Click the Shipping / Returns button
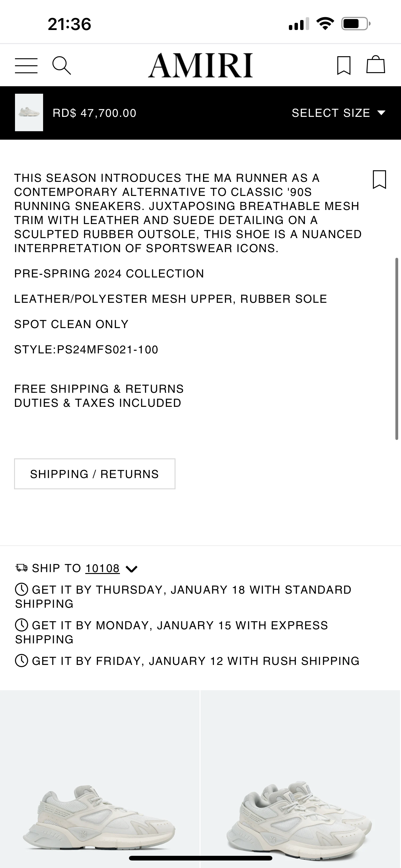Image resolution: width=401 pixels, height=868 pixels. [95, 474]
